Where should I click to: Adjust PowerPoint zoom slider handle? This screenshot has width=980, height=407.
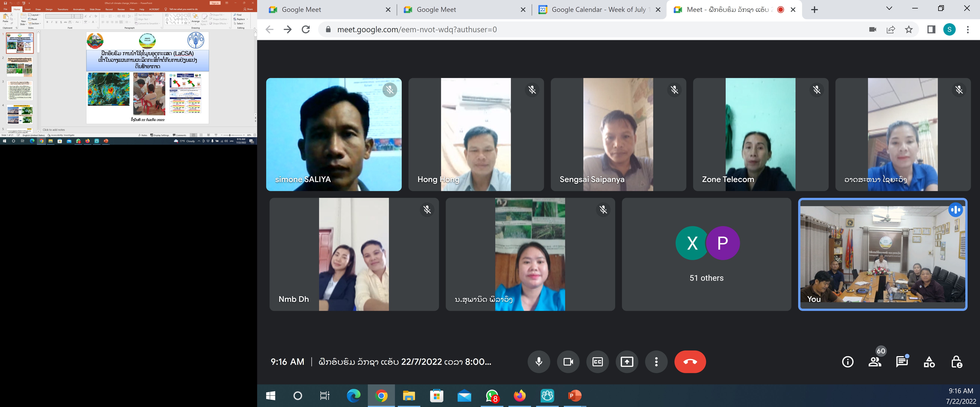coord(230,135)
